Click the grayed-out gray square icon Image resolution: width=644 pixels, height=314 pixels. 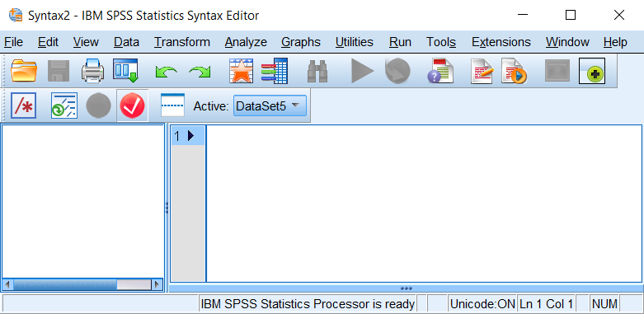[x=557, y=71]
